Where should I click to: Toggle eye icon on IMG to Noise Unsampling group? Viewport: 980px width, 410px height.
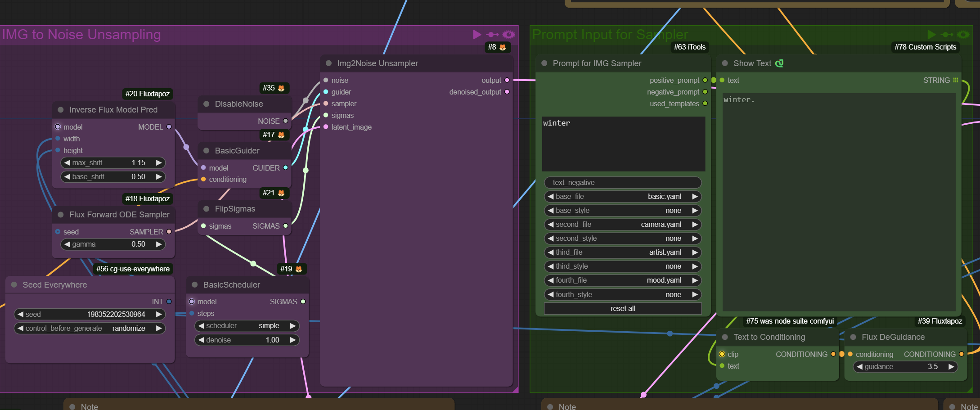pyautogui.click(x=508, y=35)
